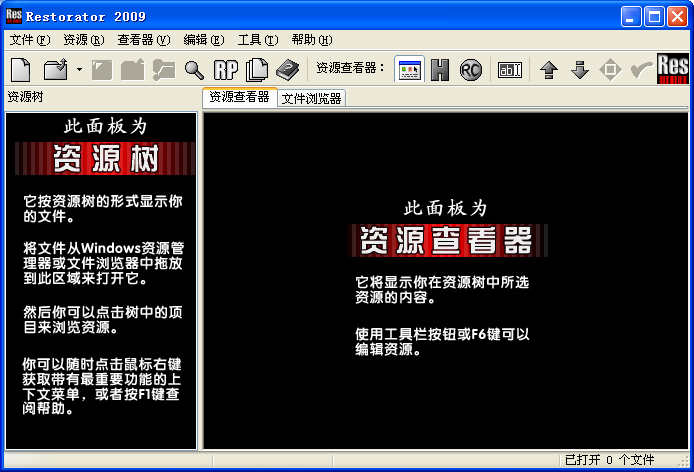The width and height of the screenshot is (694, 472).
Task: Click the status bar resize grip
Action: [683, 461]
